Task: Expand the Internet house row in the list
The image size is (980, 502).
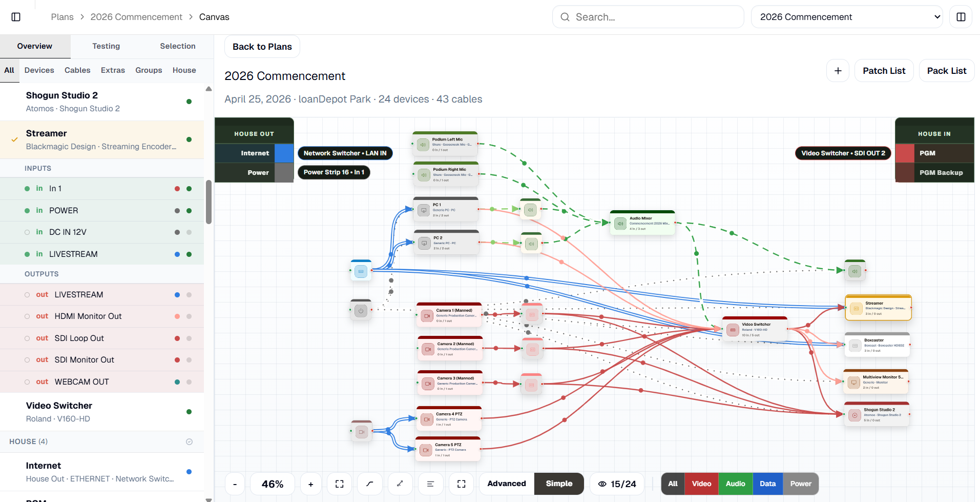Action: [x=102, y=472]
